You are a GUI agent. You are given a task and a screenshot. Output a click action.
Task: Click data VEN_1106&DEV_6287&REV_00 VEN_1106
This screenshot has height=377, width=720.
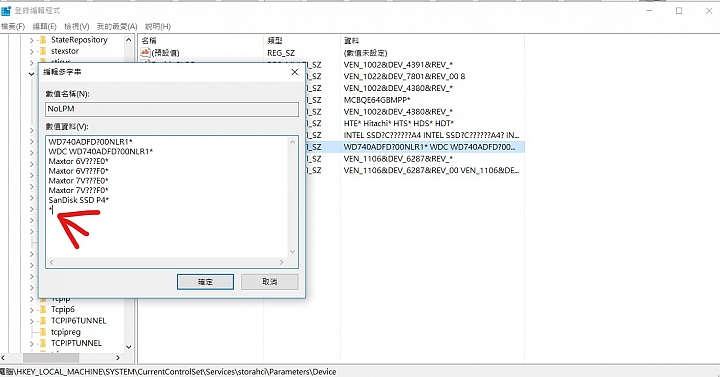(x=431, y=170)
